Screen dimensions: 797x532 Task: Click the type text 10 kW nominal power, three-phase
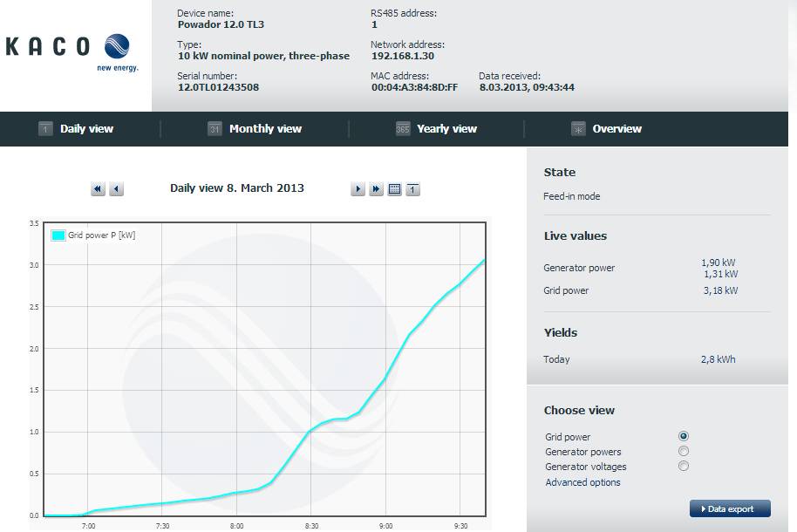(263, 56)
